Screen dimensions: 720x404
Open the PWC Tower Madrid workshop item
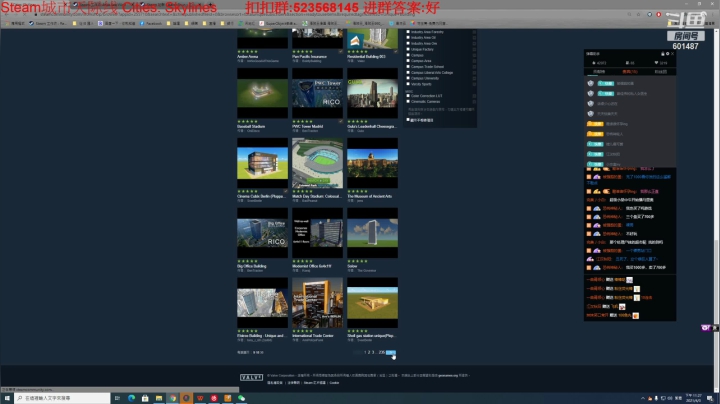point(317,93)
